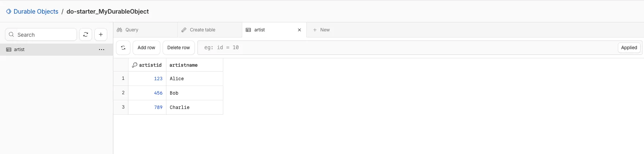
Task: Close the artist tab
Action: click(299, 30)
